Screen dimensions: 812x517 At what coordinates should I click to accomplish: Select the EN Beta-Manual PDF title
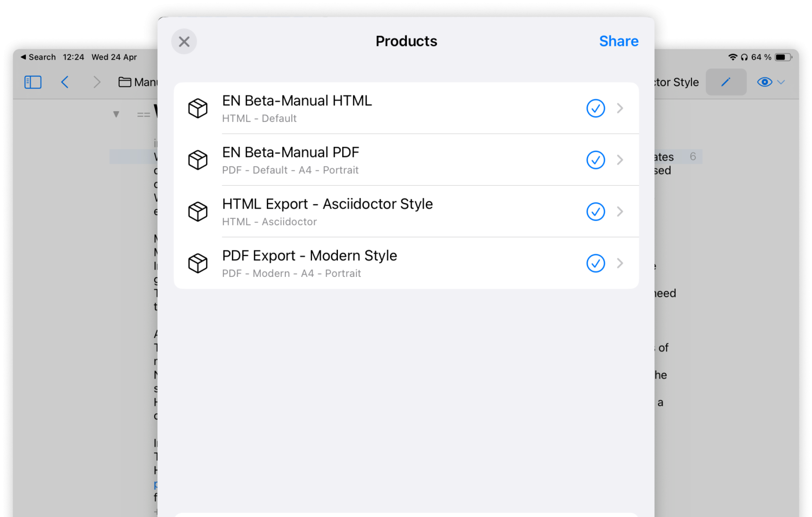coord(291,152)
